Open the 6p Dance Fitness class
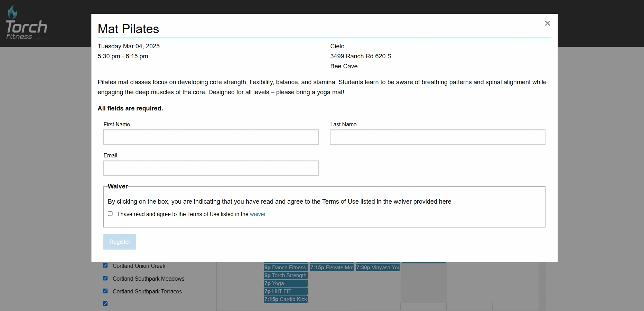Viewport: 644px width, 311px height. point(286,268)
